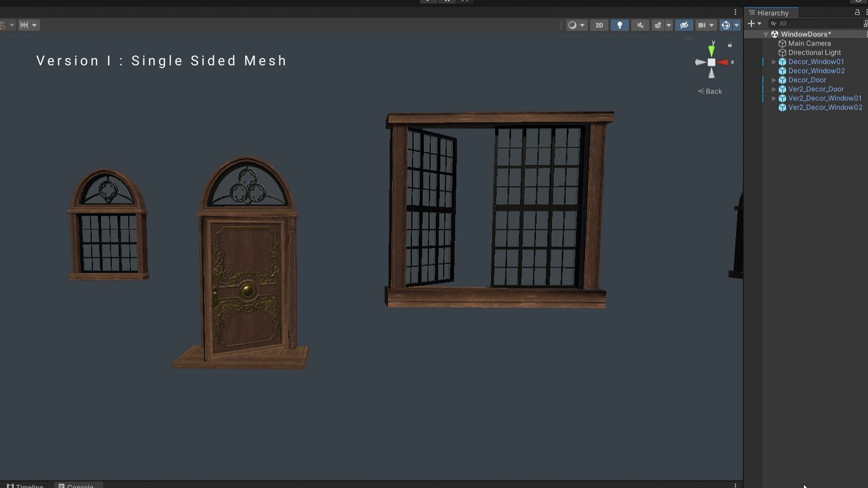Toggle scene audio mute button
Image resolution: width=868 pixels, height=488 pixels.
click(x=640, y=25)
